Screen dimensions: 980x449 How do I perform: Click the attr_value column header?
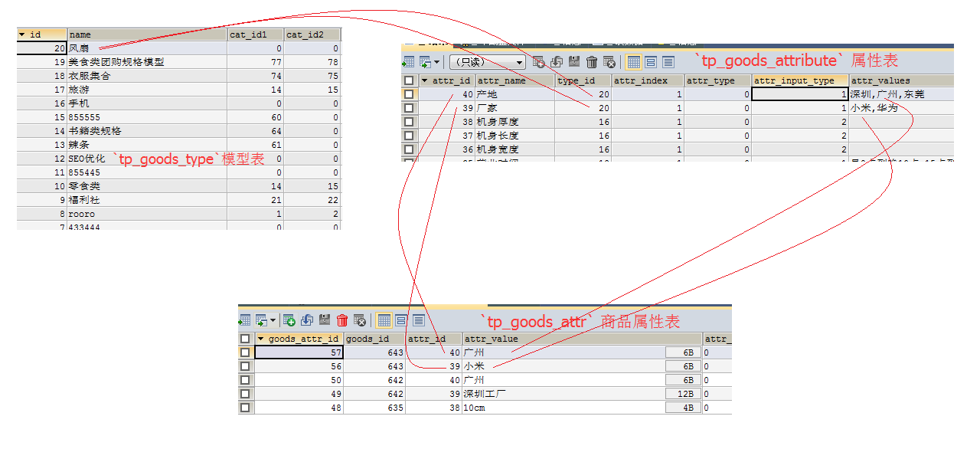(582, 339)
